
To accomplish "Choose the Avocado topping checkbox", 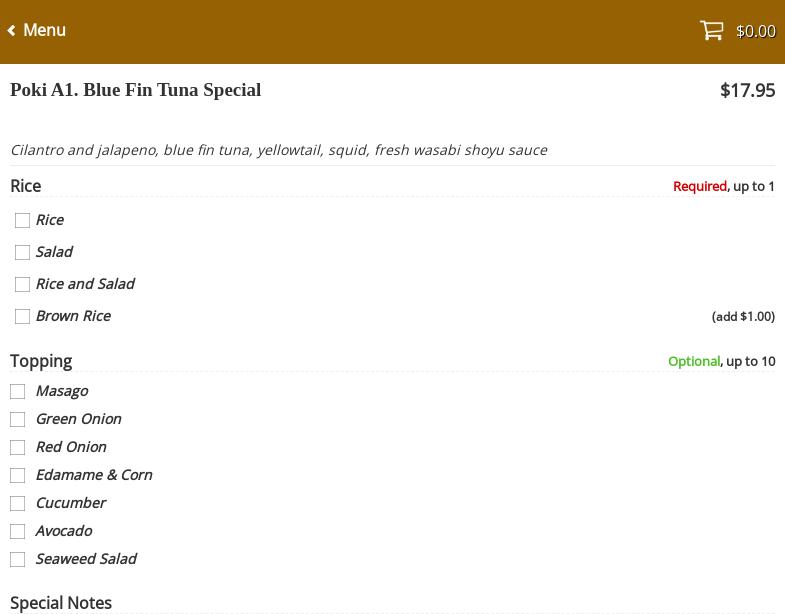I will click(18, 532).
